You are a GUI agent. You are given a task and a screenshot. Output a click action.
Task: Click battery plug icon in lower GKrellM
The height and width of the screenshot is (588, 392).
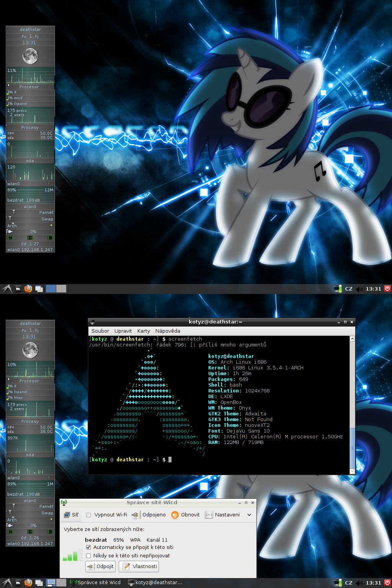10,525
